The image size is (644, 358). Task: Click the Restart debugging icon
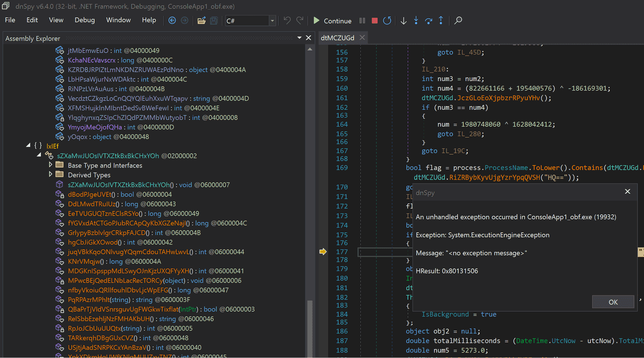(x=387, y=21)
